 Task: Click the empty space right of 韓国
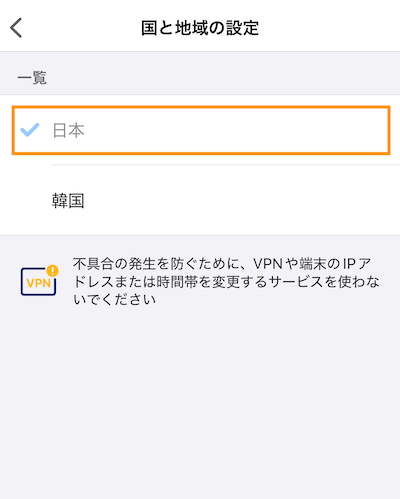point(240,201)
